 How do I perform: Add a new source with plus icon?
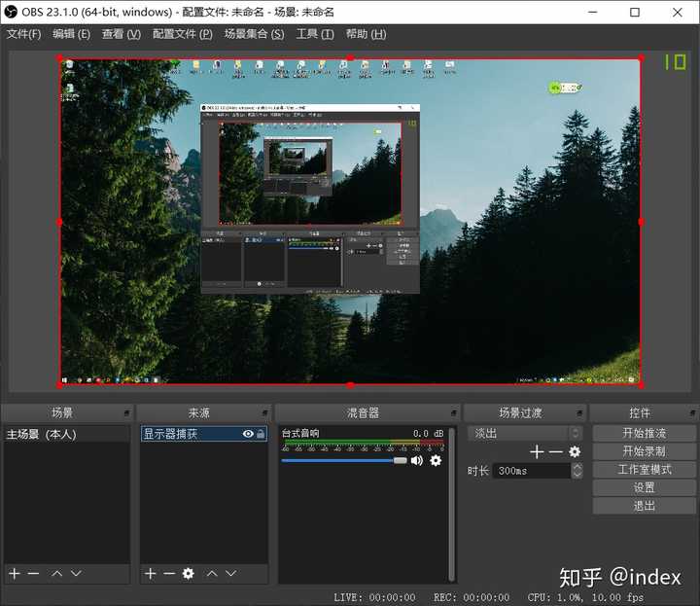(x=151, y=573)
